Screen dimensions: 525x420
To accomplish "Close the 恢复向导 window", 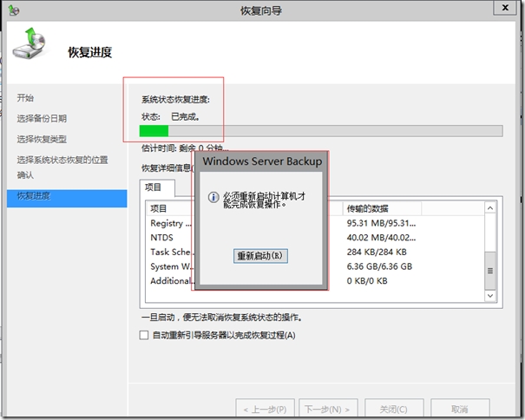I will point(505,7).
